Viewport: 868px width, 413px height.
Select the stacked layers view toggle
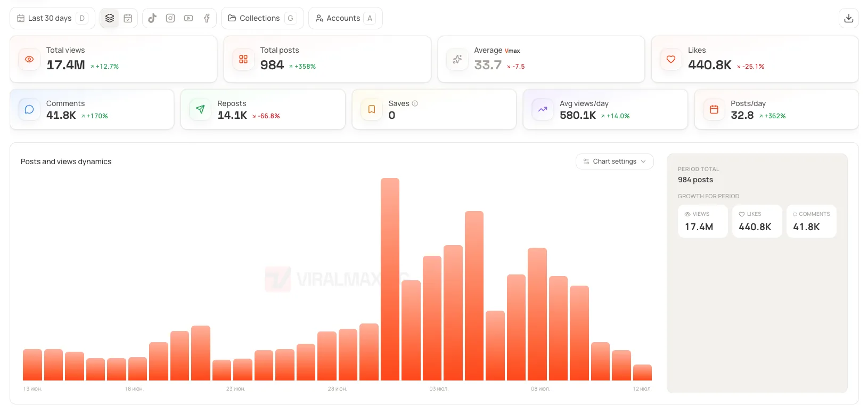click(x=110, y=18)
